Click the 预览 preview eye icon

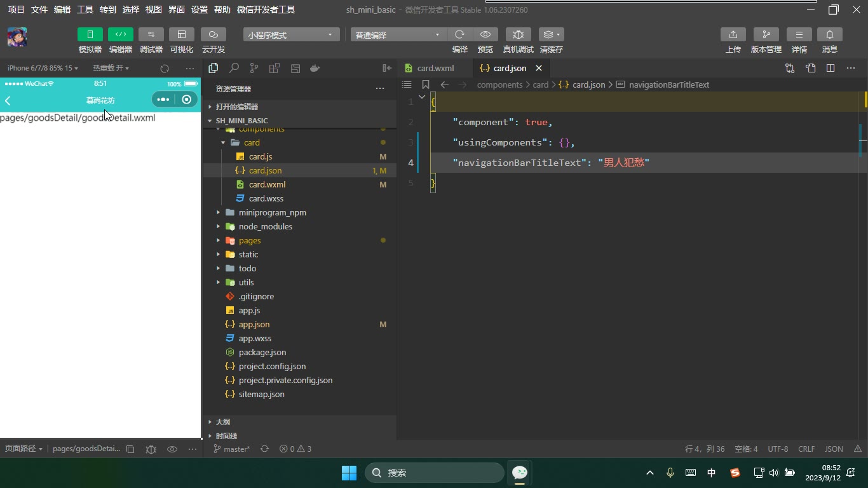tap(485, 34)
